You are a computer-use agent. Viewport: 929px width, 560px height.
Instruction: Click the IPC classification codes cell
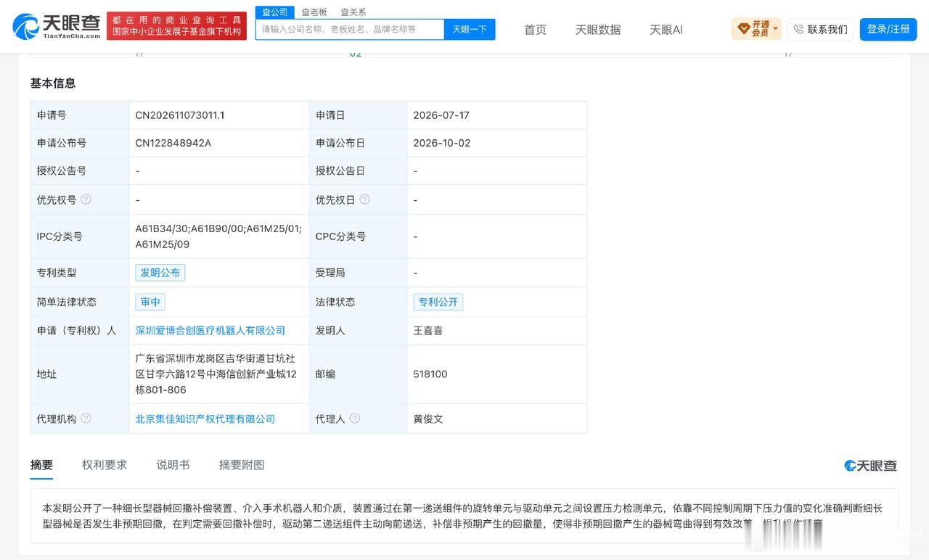(x=219, y=236)
